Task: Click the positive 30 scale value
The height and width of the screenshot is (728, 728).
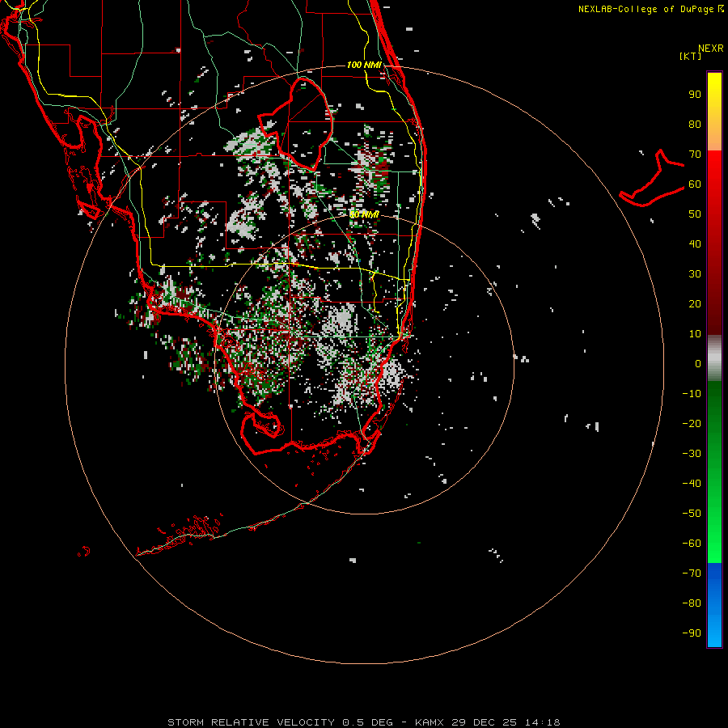Action: pos(695,274)
